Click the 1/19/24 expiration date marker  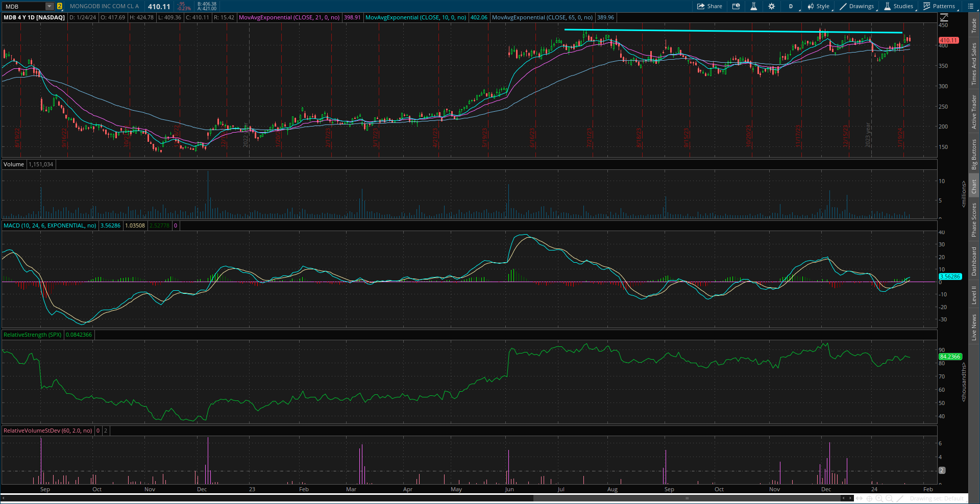[901, 137]
